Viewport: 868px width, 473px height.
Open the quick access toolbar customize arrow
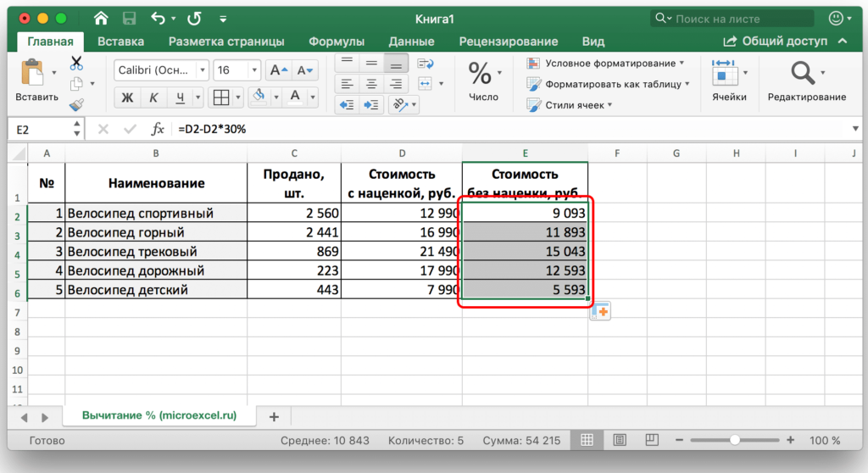223,19
